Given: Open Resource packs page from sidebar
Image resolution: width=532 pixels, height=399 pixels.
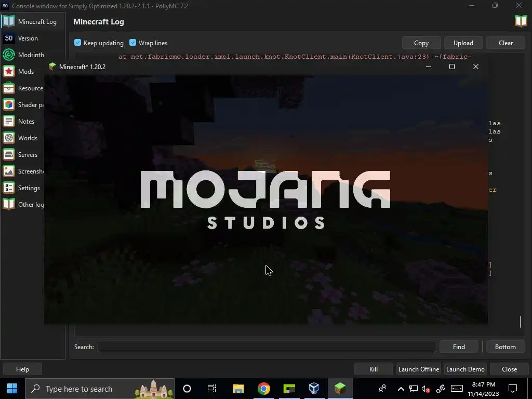Looking at the screenshot, I should pyautogui.click(x=23, y=88).
